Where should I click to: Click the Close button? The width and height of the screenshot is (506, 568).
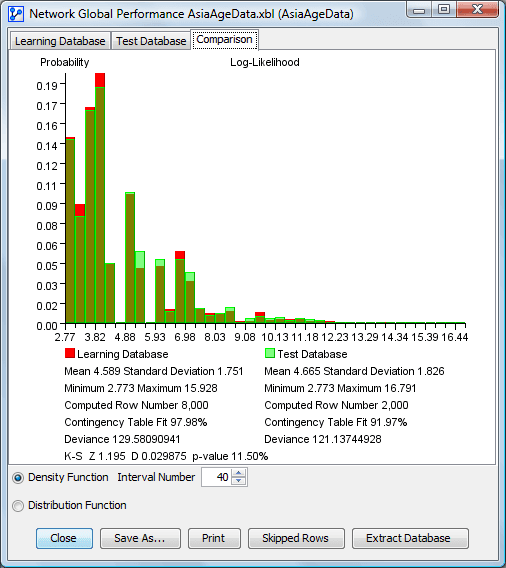point(64,538)
